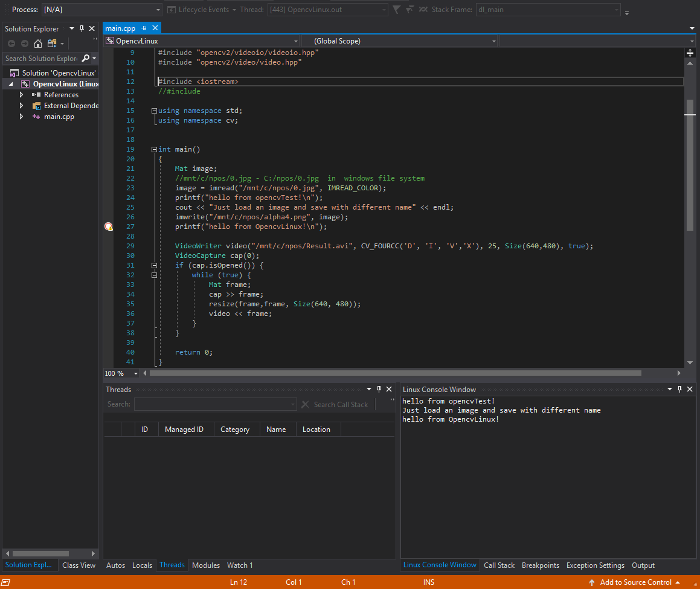Click the breakpoint marker on line 27
This screenshot has height=589, width=700.
tap(109, 227)
